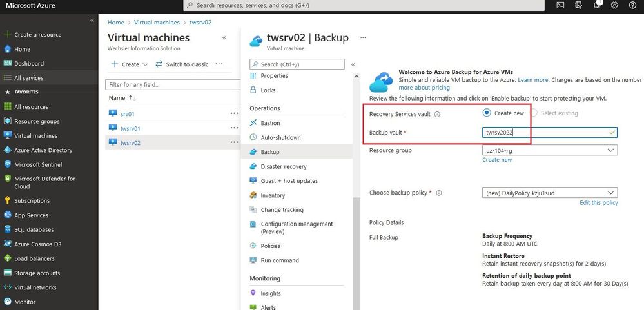The height and width of the screenshot is (310, 644).
Task: Open Change tracking
Action: point(282,210)
